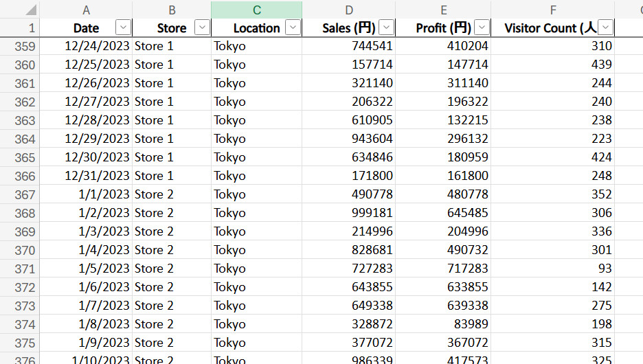The image size is (643, 364).
Task: Expand the Visitor Count filter dropdown
Action: (605, 27)
